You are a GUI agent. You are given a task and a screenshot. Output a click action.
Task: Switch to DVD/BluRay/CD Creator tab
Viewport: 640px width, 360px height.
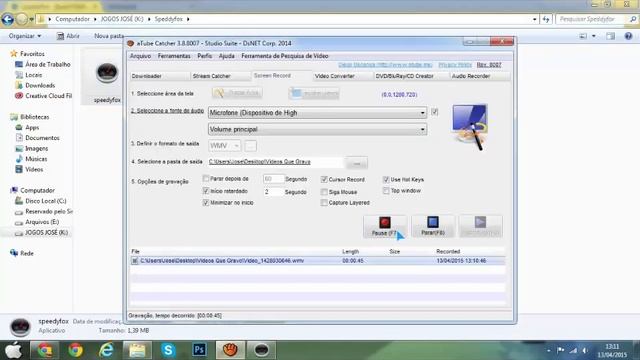[x=411, y=76]
